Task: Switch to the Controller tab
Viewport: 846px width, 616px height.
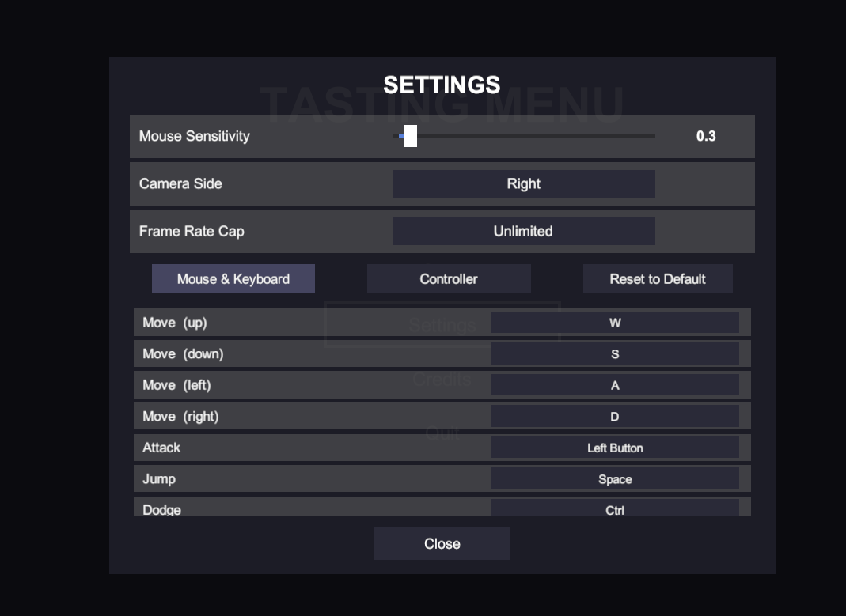Action: 449,278
